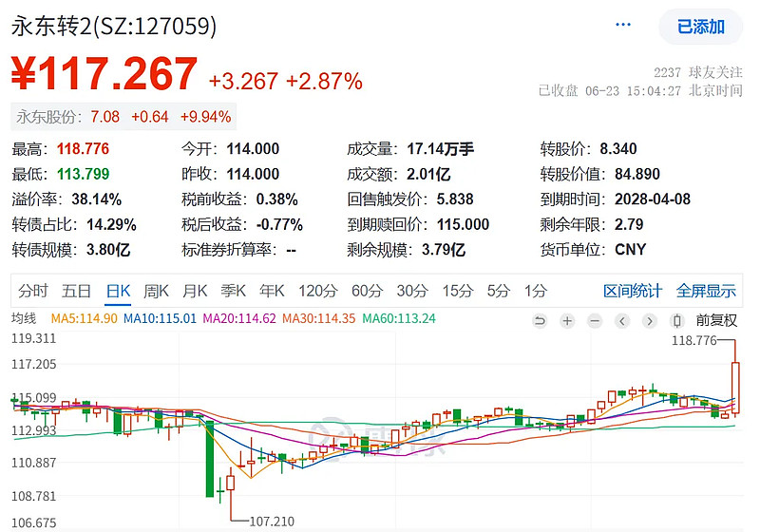Switch to the 120分 interval tab
Viewport: 760px width, 532px height.
tap(318, 292)
